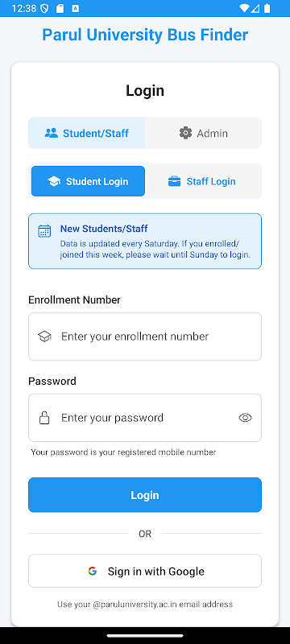The width and height of the screenshot is (290, 644).
Task: Select the Student/Staff tab
Action: 87,133
